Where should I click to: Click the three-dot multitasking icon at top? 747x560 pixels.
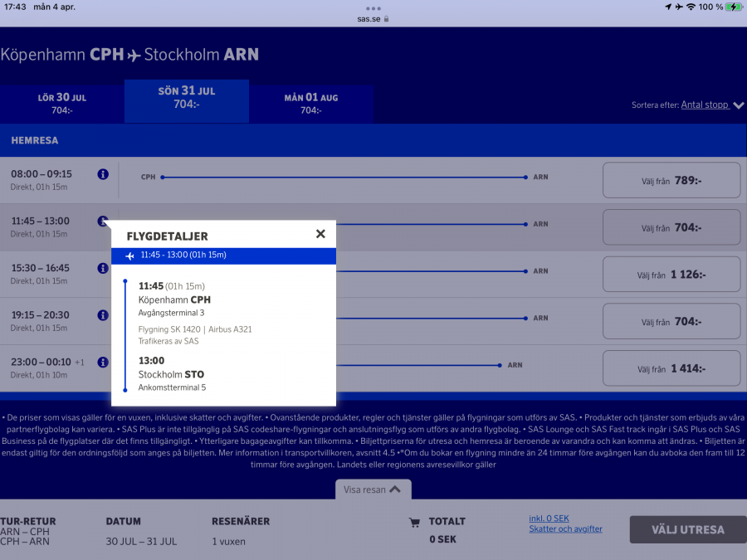(x=373, y=8)
